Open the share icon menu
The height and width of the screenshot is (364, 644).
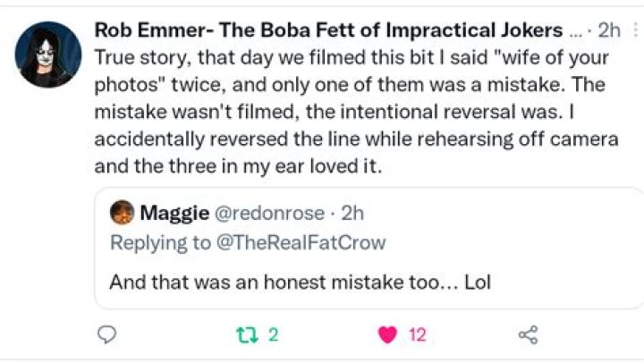tap(529, 335)
